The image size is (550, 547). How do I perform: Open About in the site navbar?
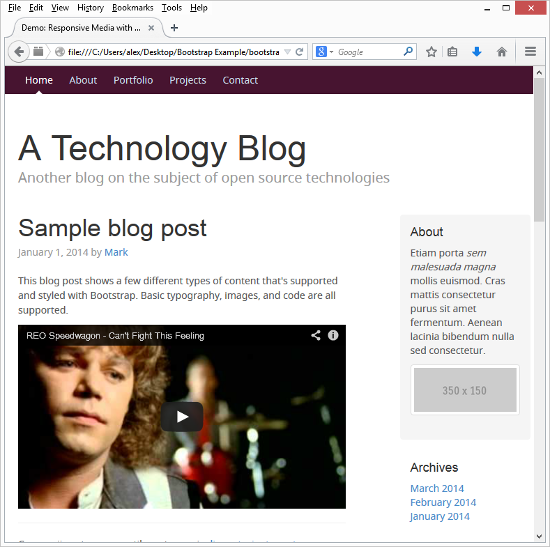click(x=83, y=80)
